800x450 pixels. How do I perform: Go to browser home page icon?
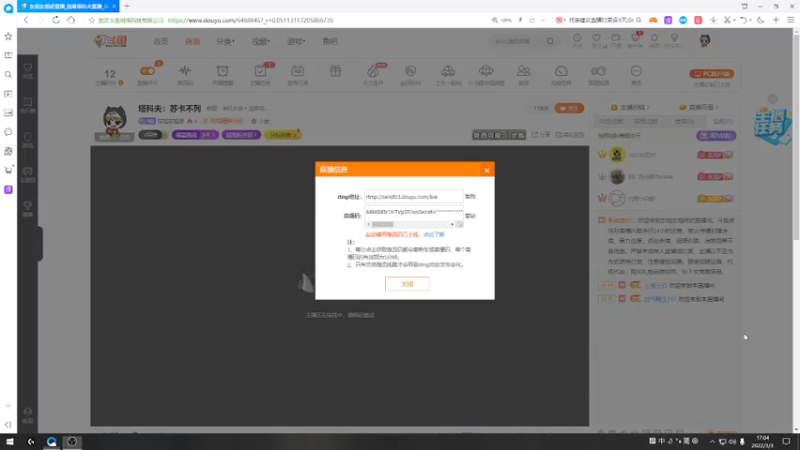click(71, 20)
